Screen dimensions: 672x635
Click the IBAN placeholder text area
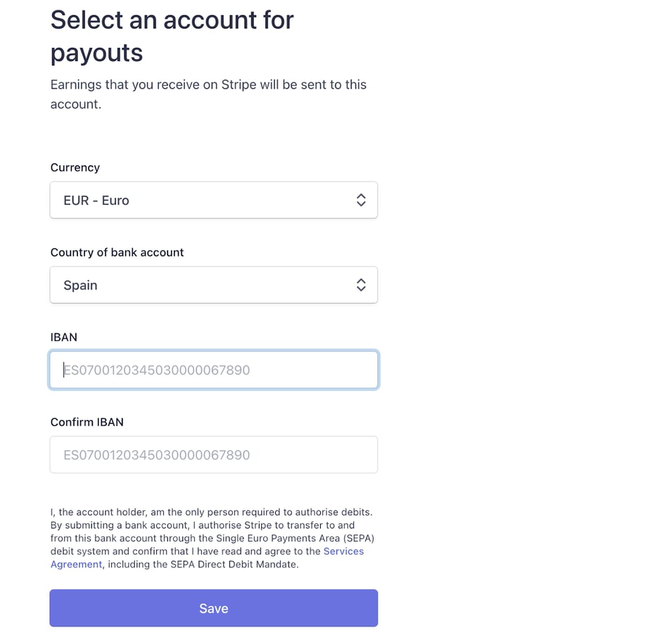coord(156,369)
